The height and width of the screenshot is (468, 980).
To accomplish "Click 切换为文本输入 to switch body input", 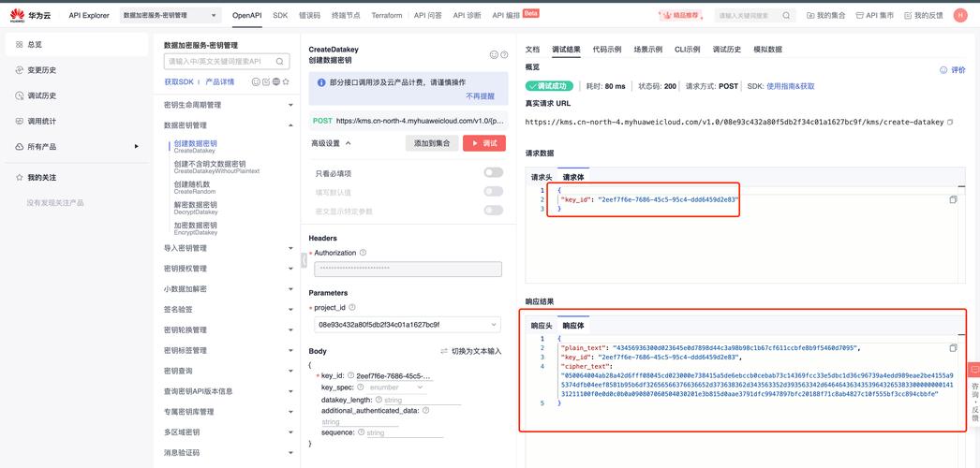I will click(470, 351).
